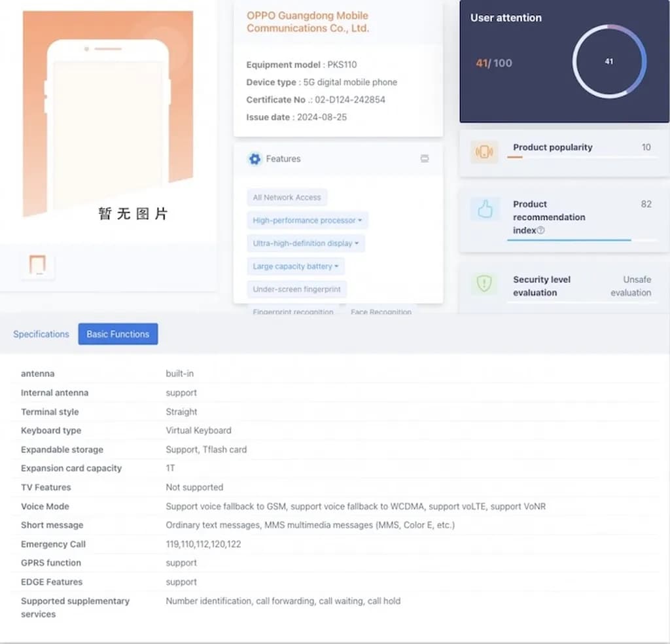Image resolution: width=670 pixels, height=644 pixels.
Task: Click the Product popularity progress bar
Action: pyautogui.click(x=582, y=158)
